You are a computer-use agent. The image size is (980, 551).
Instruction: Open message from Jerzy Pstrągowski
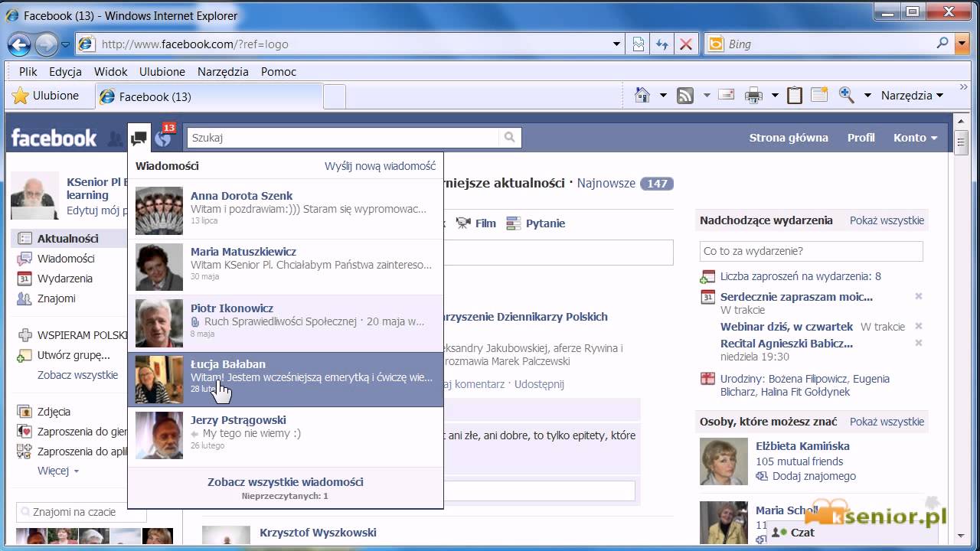click(286, 435)
